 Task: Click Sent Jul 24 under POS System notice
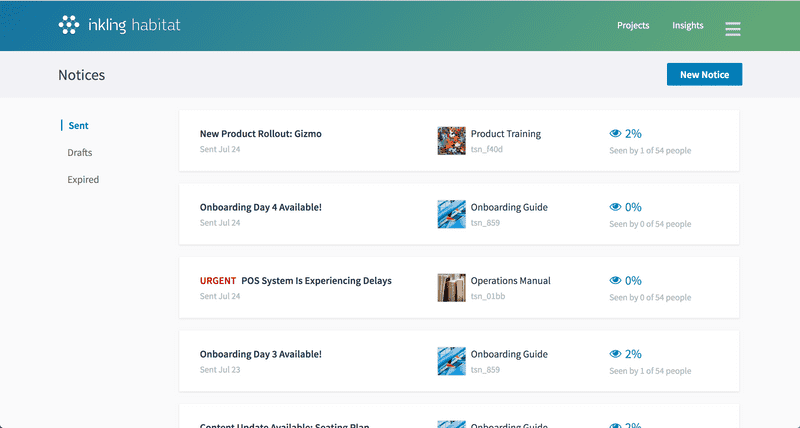tap(220, 296)
